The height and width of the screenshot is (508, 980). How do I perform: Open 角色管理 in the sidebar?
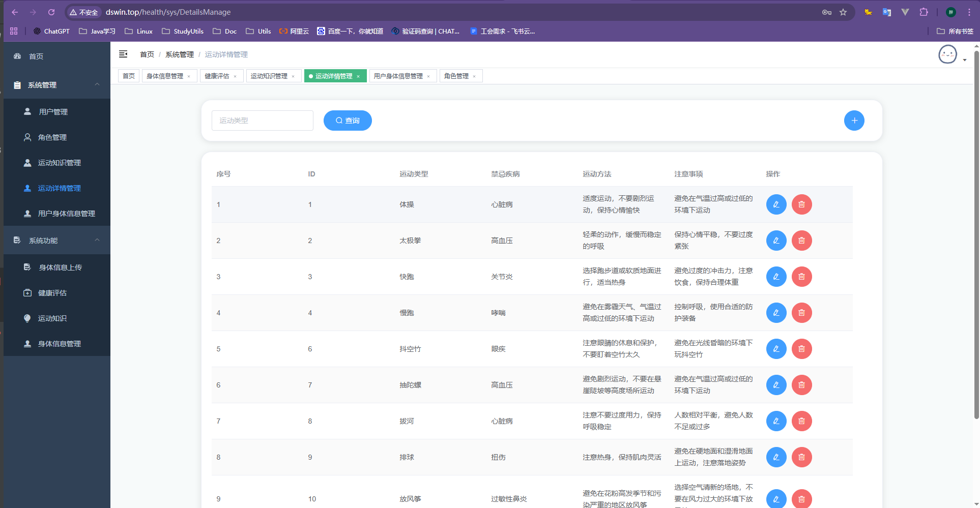click(57, 137)
